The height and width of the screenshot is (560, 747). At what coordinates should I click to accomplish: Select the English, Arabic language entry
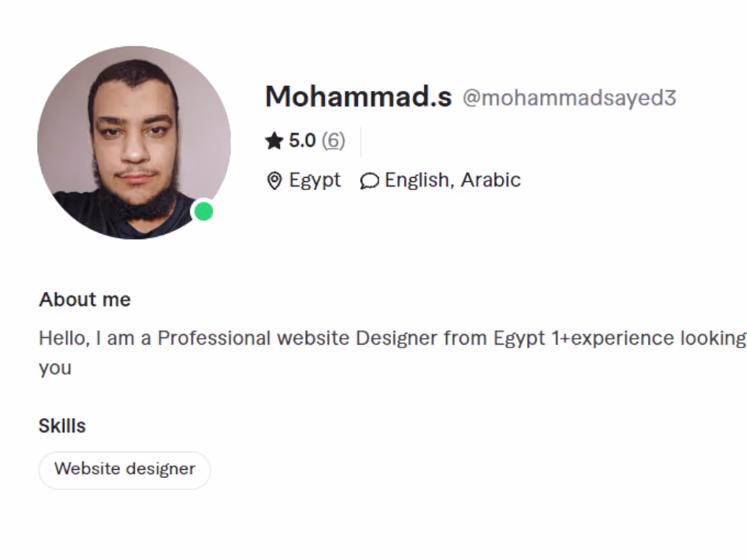(x=452, y=180)
